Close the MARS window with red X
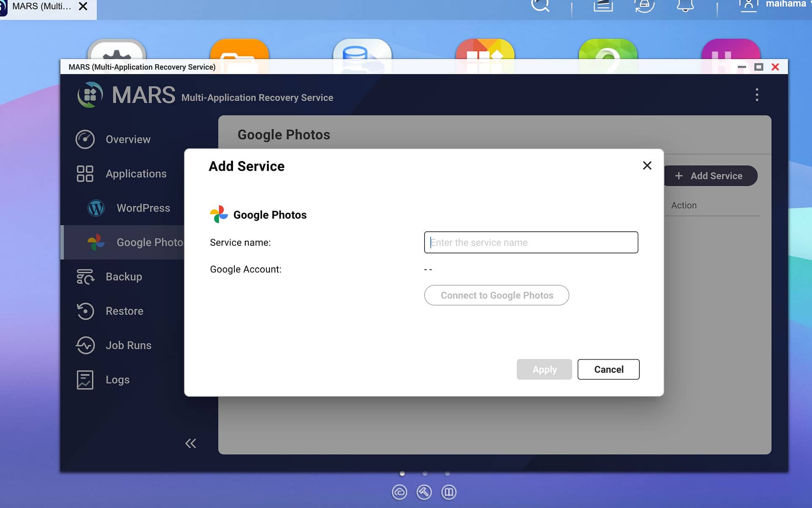 [775, 67]
